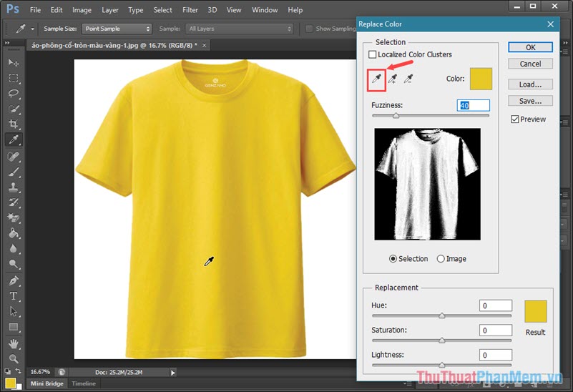This screenshot has height=392, width=573.
Task: Choose the Subtract from Sample eyedropper
Action: coord(408,79)
